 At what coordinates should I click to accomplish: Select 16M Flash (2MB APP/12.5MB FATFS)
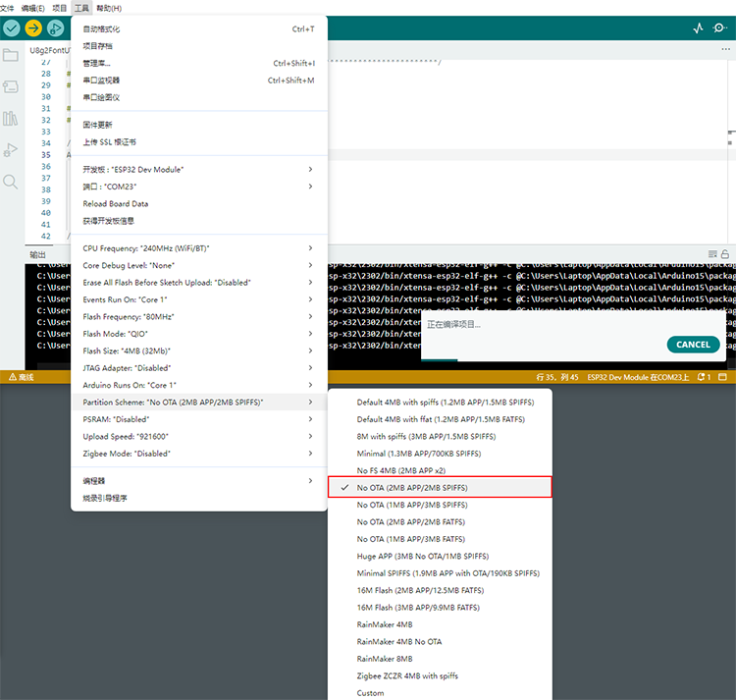440,590
